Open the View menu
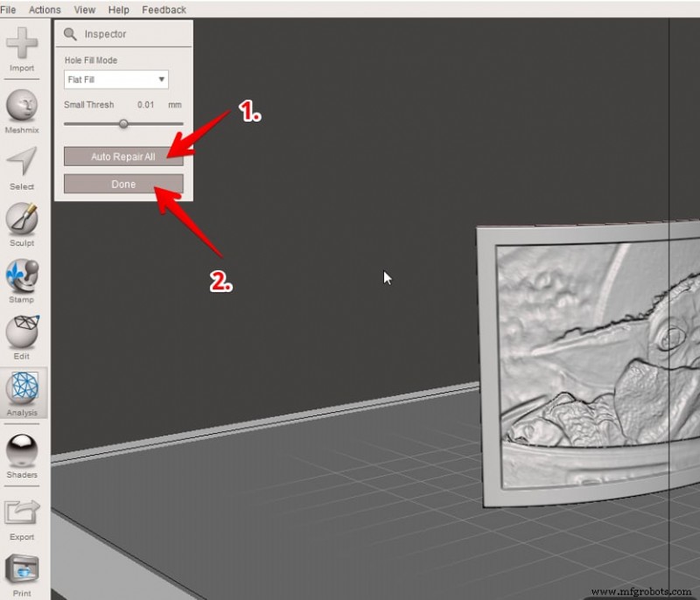Image resolution: width=700 pixels, height=600 pixels. 84,10
